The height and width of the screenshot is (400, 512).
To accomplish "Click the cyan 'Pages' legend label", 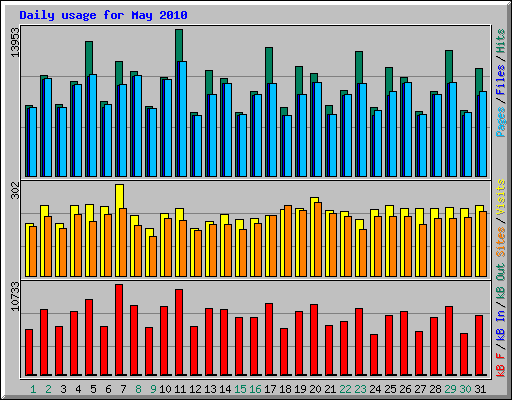I will click(500, 122).
